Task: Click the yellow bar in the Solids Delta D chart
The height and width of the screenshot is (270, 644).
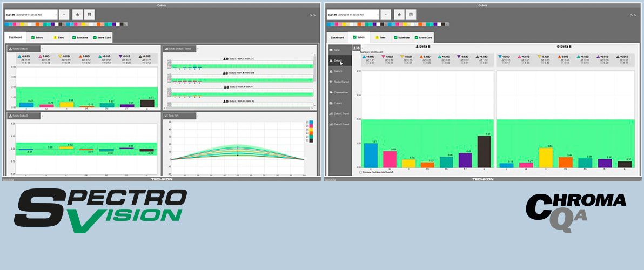Action: (x=67, y=148)
